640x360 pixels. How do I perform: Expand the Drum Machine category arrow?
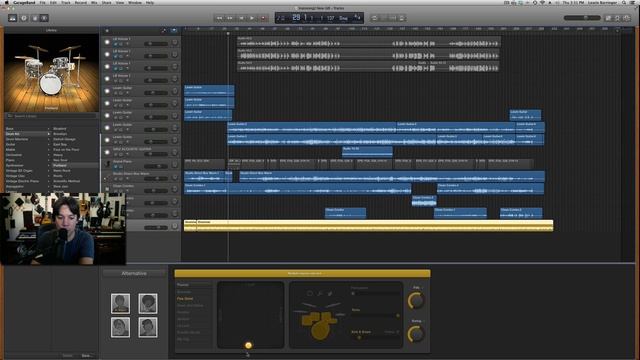pos(49,139)
